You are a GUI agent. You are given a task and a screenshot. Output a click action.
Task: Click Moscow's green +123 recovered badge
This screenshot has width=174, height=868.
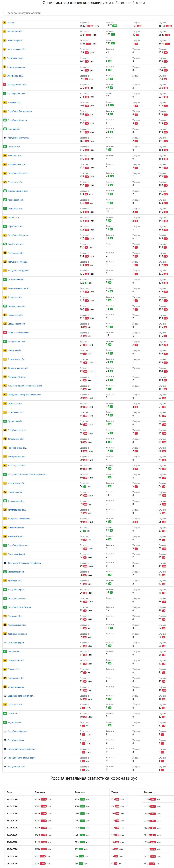pyautogui.click(x=115, y=26)
